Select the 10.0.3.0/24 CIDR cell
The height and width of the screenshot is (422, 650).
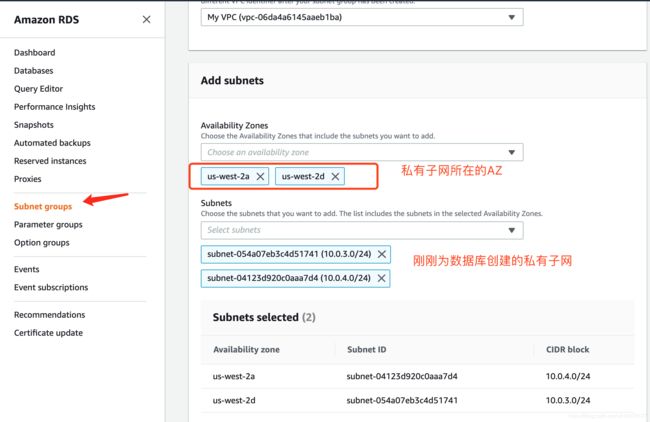[x=568, y=400]
